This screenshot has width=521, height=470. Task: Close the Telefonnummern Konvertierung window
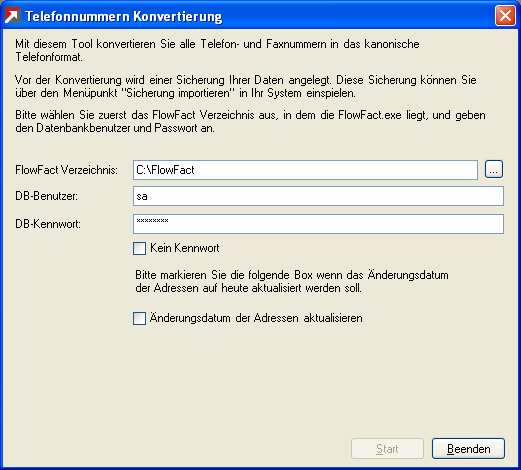[x=505, y=16]
